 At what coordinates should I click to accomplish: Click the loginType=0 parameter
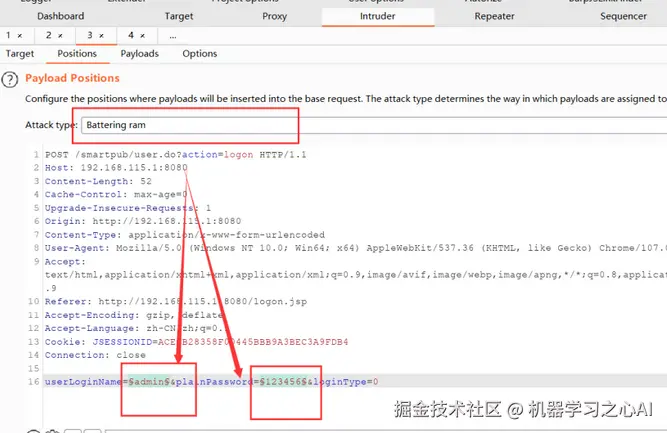pos(345,382)
